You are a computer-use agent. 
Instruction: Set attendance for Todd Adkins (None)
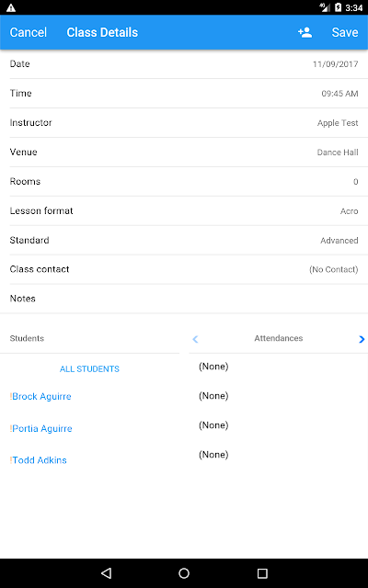213,455
